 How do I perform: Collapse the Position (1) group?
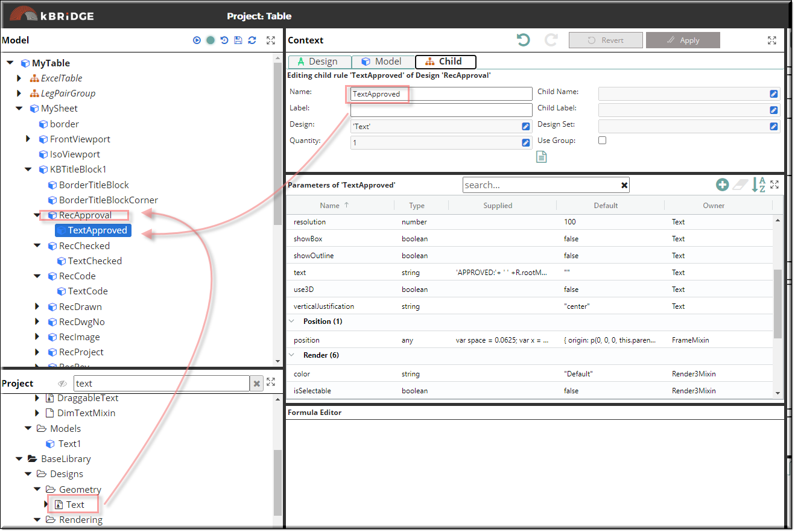(x=293, y=321)
